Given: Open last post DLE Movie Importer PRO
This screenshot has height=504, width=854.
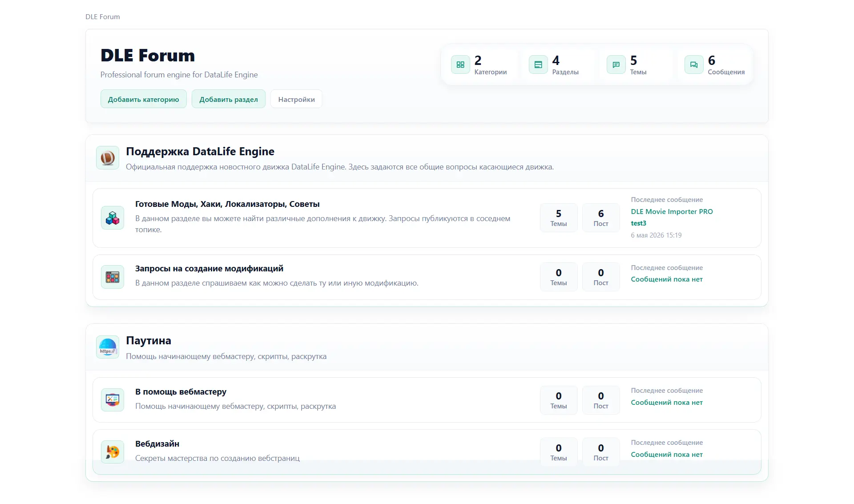Looking at the screenshot, I should [x=672, y=212].
